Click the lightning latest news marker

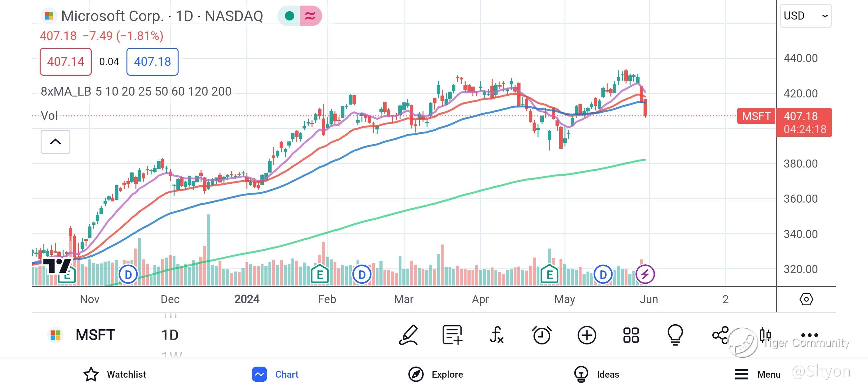[x=645, y=274]
